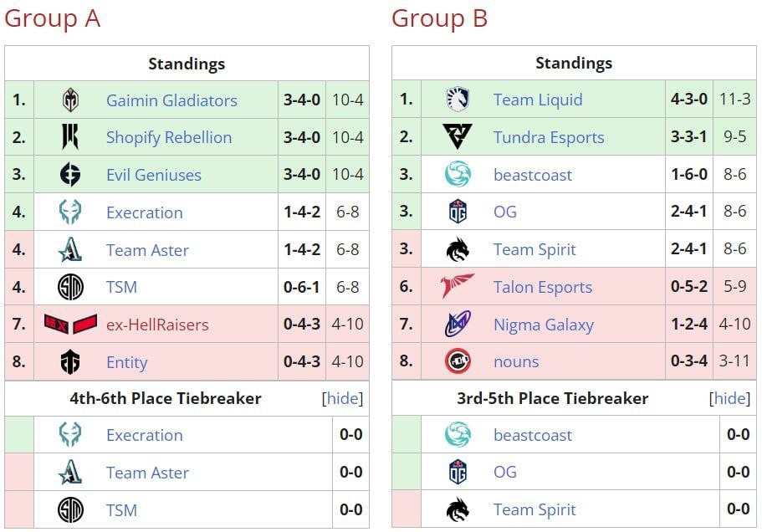Hide the 4th-6th Place Tiebreaker section
This screenshot has height=532, width=762.
(343, 399)
